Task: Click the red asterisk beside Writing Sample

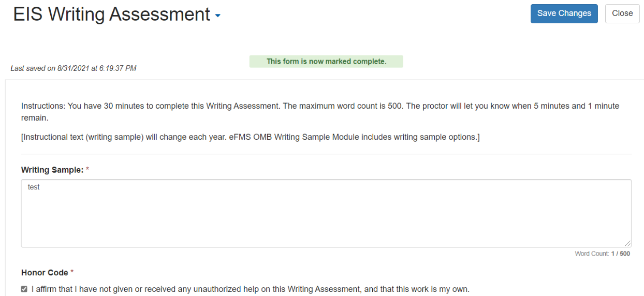Action: tap(87, 170)
